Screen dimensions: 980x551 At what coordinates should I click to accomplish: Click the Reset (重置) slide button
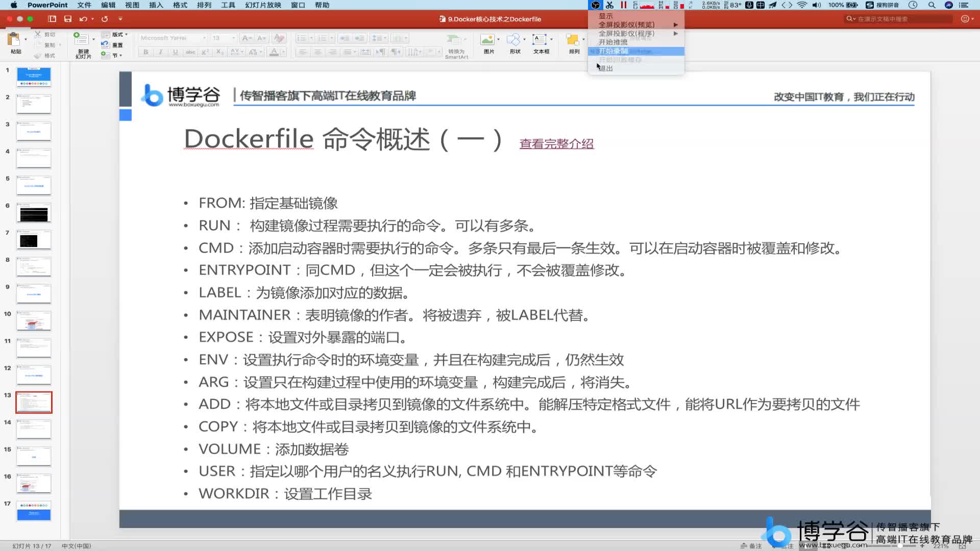[x=112, y=45]
